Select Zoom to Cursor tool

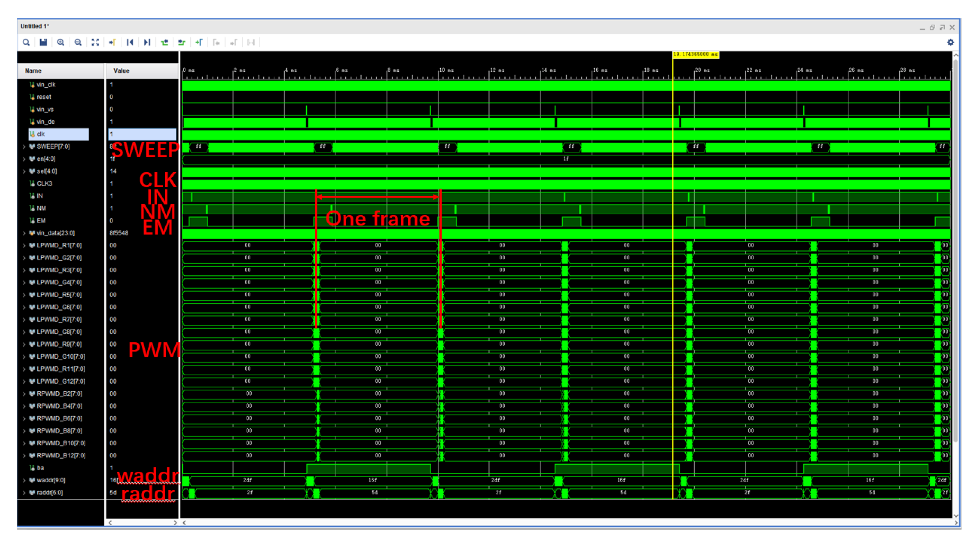[112, 42]
